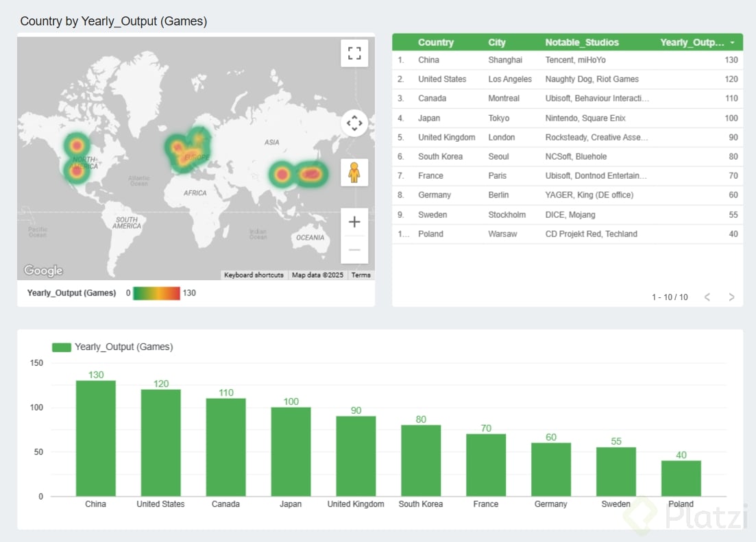The height and width of the screenshot is (542, 756).
Task: Click 'United Kingdom' country cell in table
Action: pyautogui.click(x=446, y=138)
